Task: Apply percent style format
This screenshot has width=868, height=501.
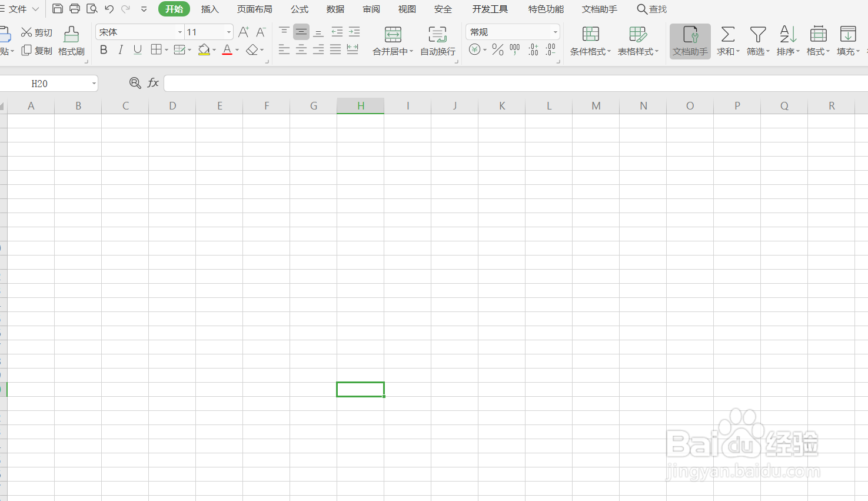Action: [498, 49]
